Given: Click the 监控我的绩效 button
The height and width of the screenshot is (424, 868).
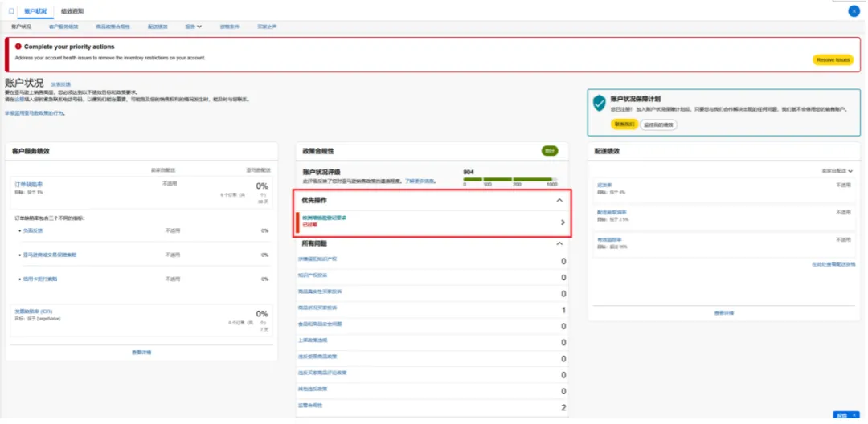Looking at the screenshot, I should point(659,125).
